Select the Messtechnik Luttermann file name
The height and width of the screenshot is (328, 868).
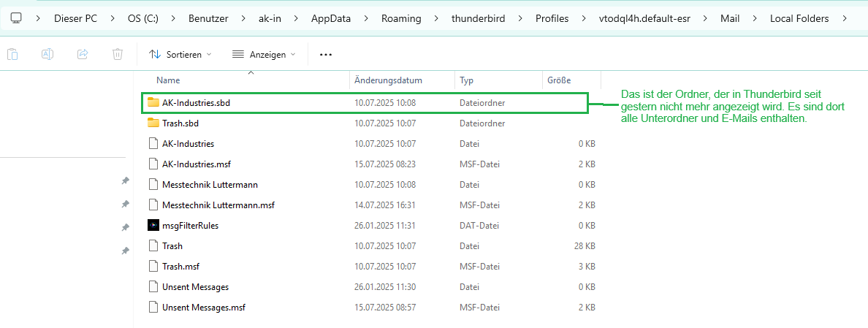click(x=210, y=184)
